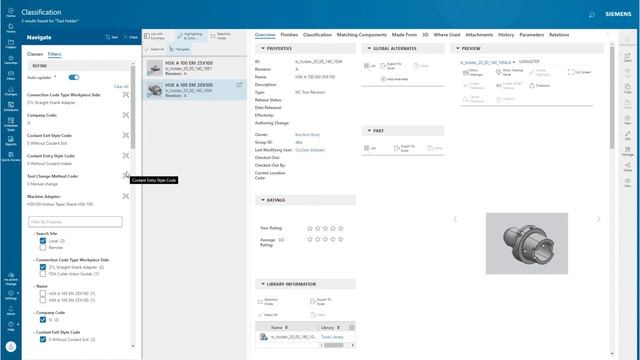Open the Schedule Tasks icon in sidebar
The image size is (640, 360).
pos(11,124)
